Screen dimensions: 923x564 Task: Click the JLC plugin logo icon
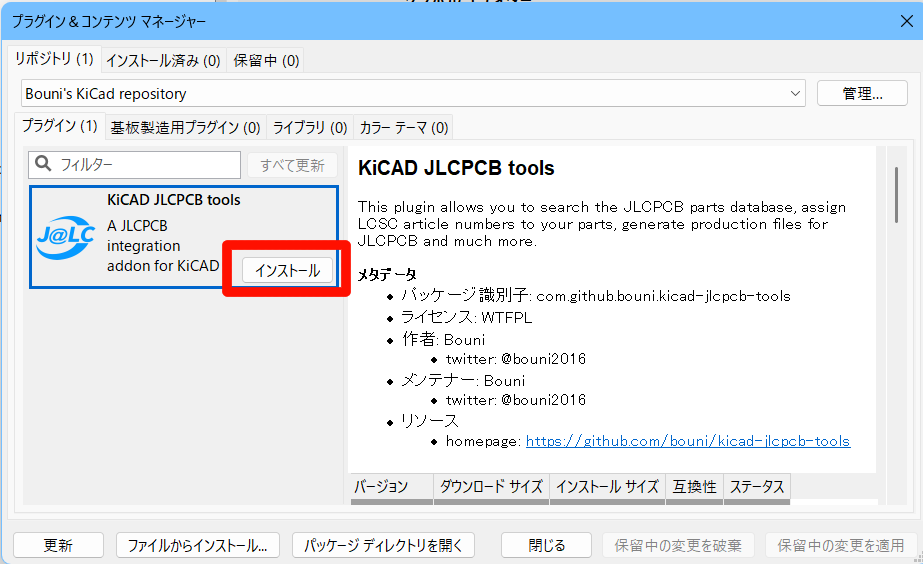tap(65, 237)
